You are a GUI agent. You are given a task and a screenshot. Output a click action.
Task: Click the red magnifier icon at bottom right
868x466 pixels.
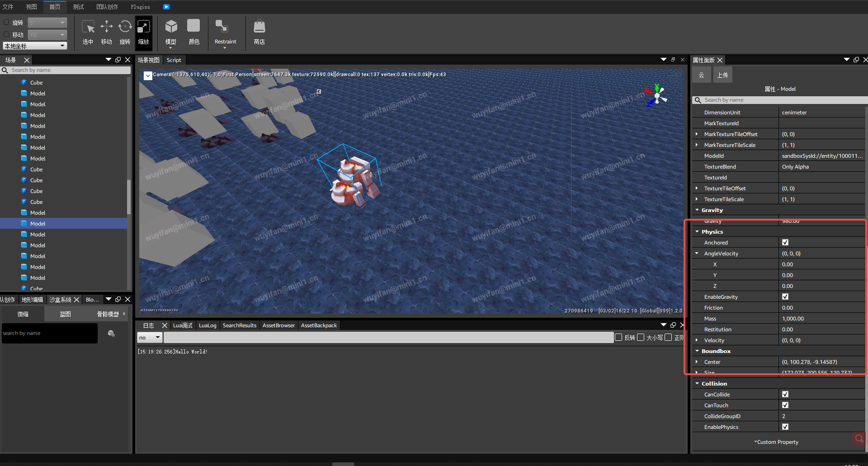click(859, 438)
